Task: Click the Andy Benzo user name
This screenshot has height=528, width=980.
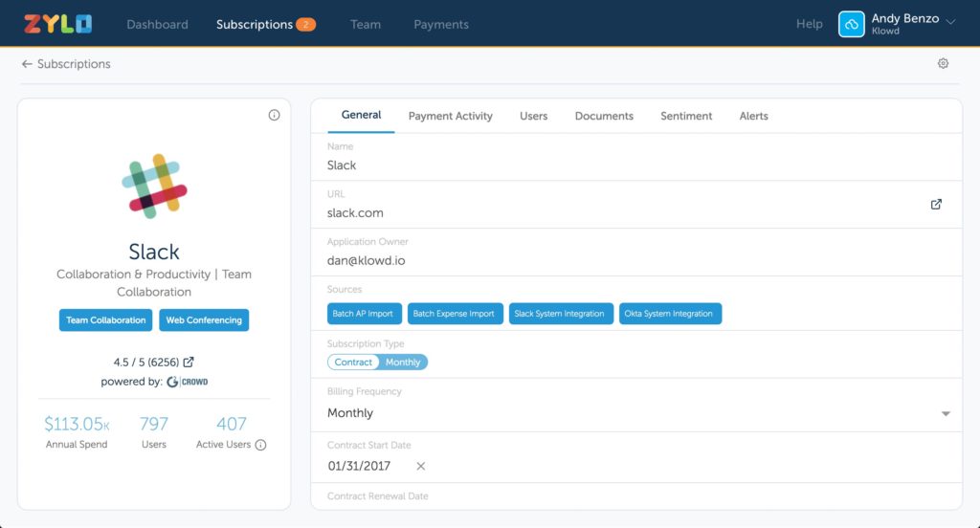Action: point(905,18)
